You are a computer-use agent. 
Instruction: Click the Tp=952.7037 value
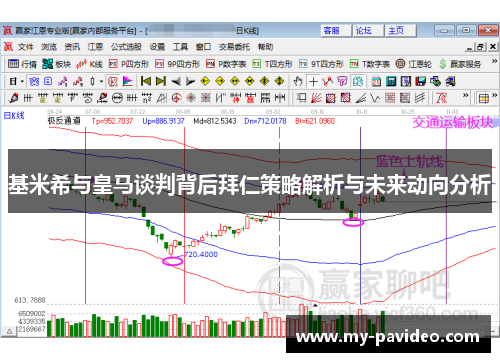click(x=112, y=121)
